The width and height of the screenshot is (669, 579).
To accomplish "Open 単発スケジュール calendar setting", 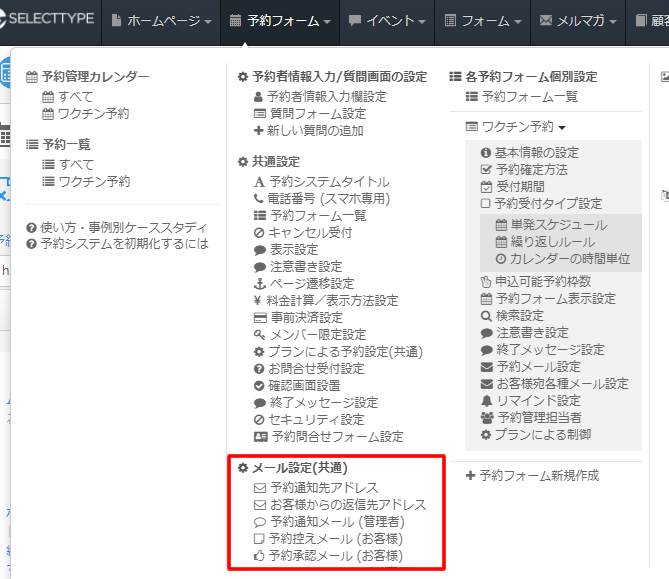I will point(557,225).
